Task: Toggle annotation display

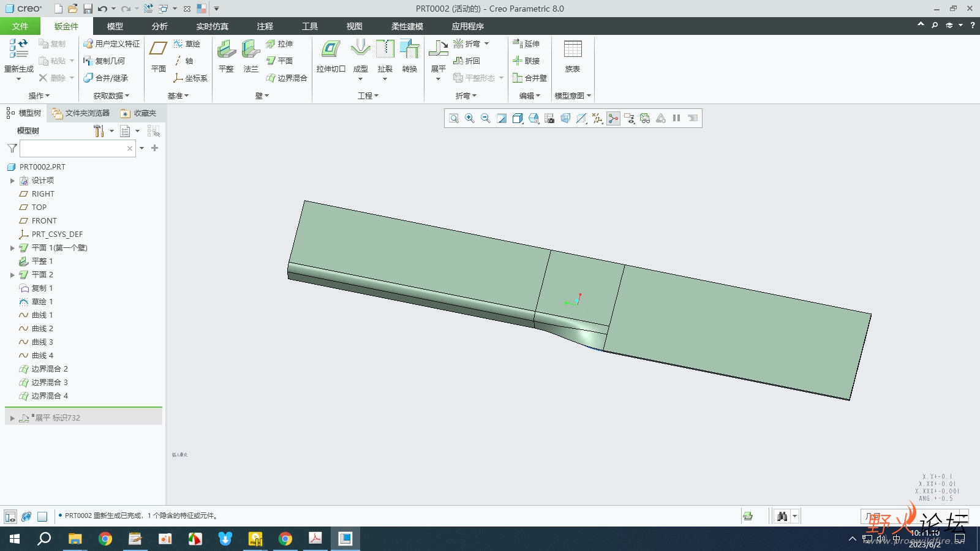Action: 629,118
